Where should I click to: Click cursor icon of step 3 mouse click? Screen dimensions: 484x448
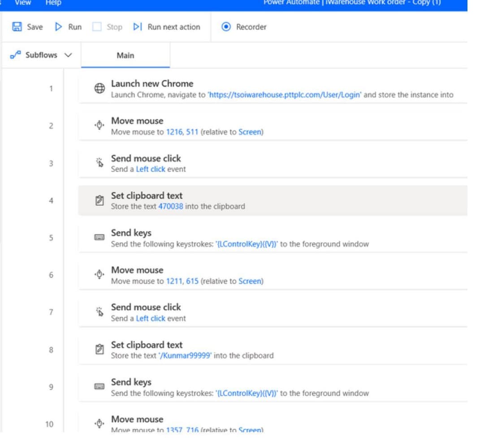(x=99, y=162)
